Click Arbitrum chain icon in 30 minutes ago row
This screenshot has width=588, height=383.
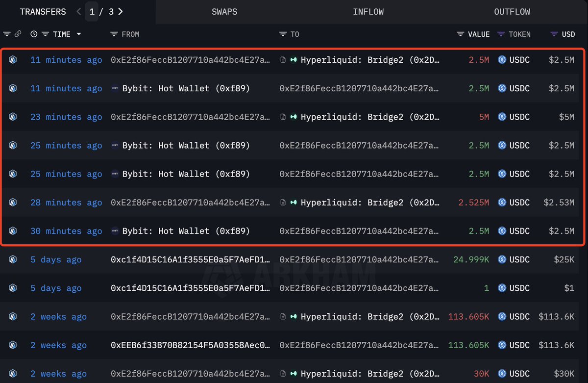[x=13, y=231]
